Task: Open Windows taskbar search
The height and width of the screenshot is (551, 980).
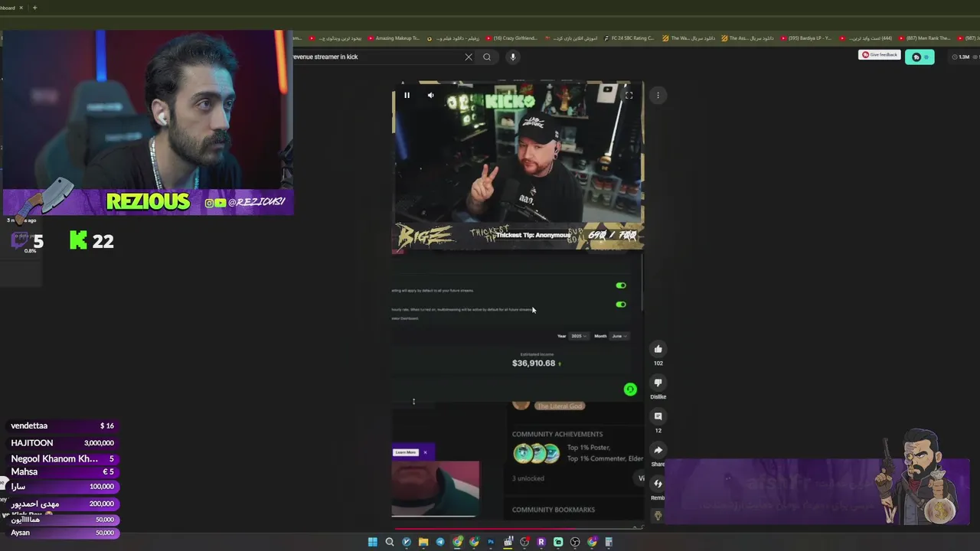Action: point(390,542)
